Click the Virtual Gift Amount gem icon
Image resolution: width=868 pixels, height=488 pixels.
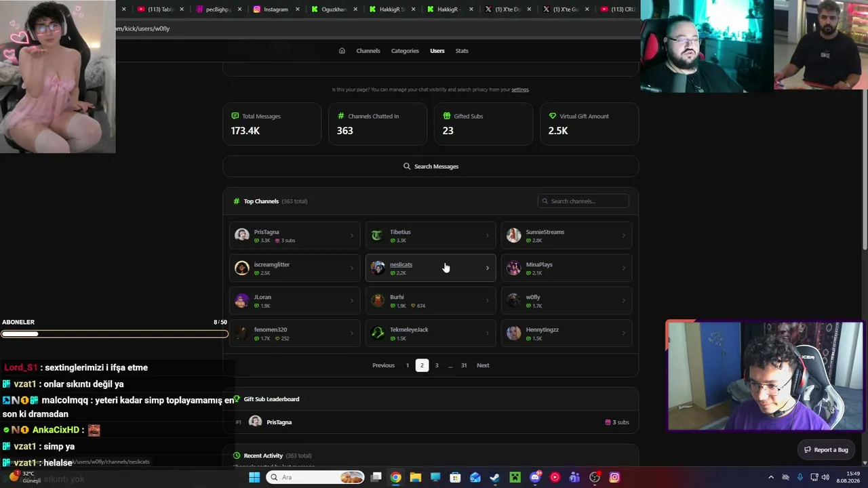[552, 116]
